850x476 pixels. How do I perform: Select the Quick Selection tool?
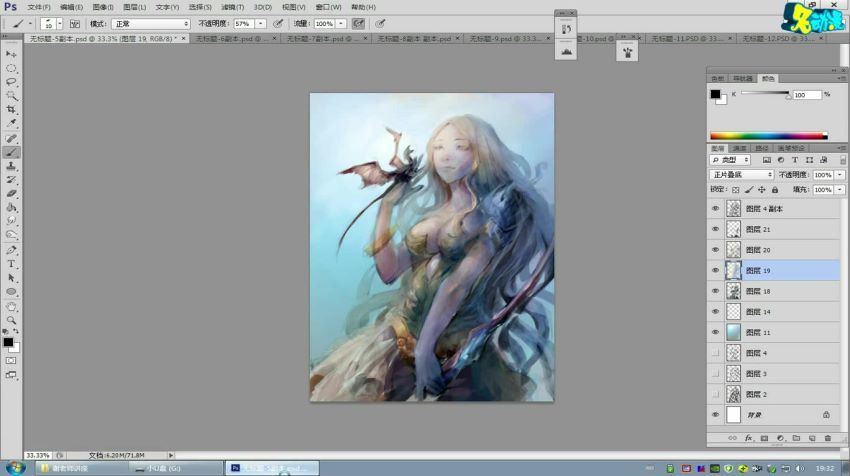coord(11,95)
